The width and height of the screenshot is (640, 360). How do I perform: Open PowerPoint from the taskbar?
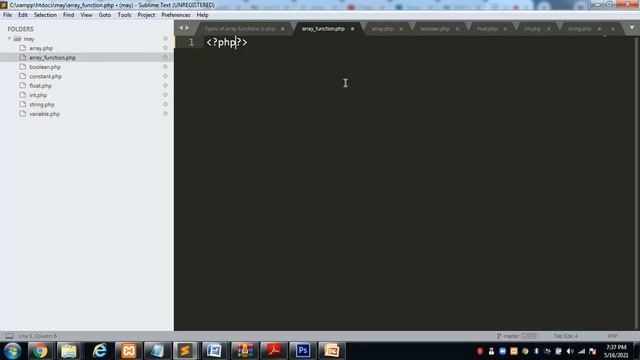(x=331, y=351)
